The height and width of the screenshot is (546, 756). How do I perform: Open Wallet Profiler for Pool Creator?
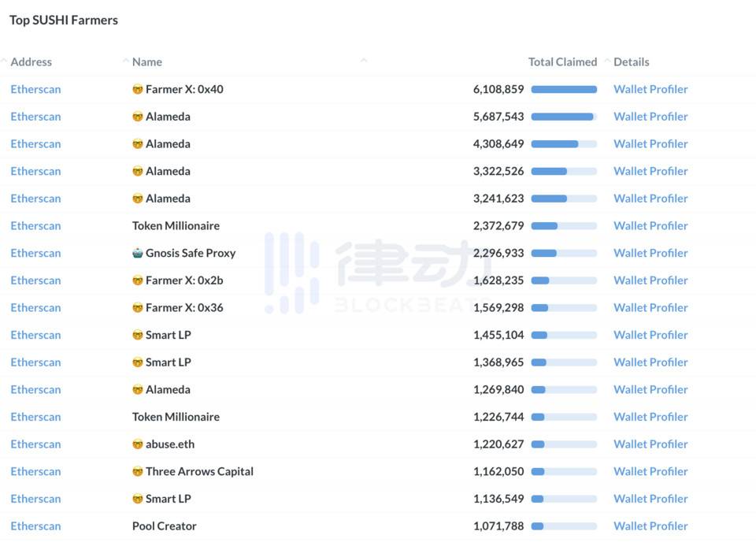[650, 526]
